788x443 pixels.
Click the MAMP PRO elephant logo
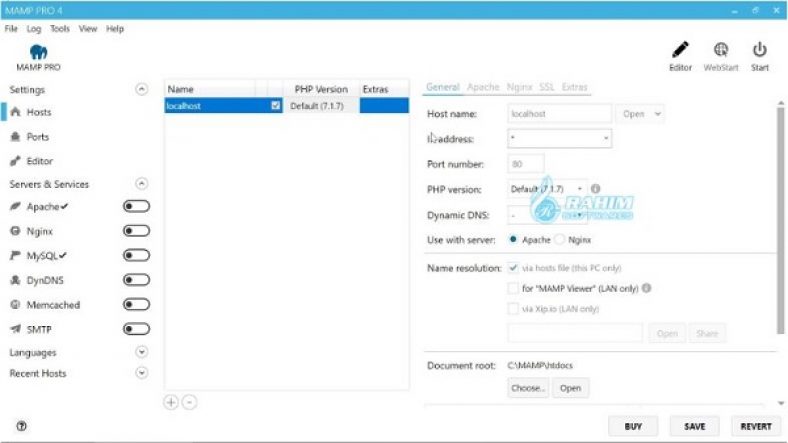[38, 52]
